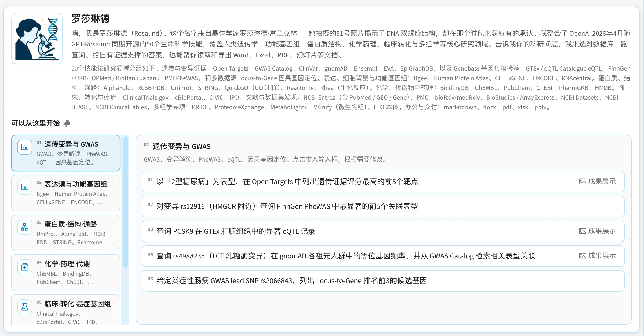Choose the rs4988235 LCT gnomAD allele frequency prompt
Viewport: 644px width, 336px height.
point(383,256)
